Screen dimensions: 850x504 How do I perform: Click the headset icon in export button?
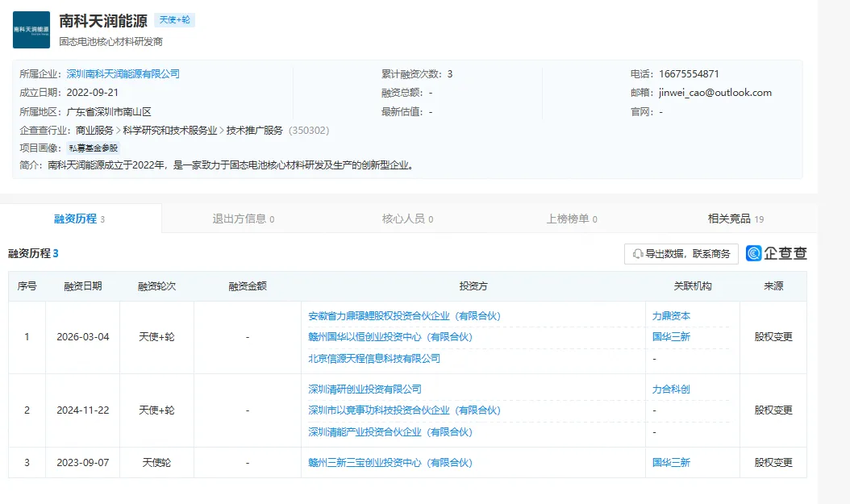coord(637,254)
